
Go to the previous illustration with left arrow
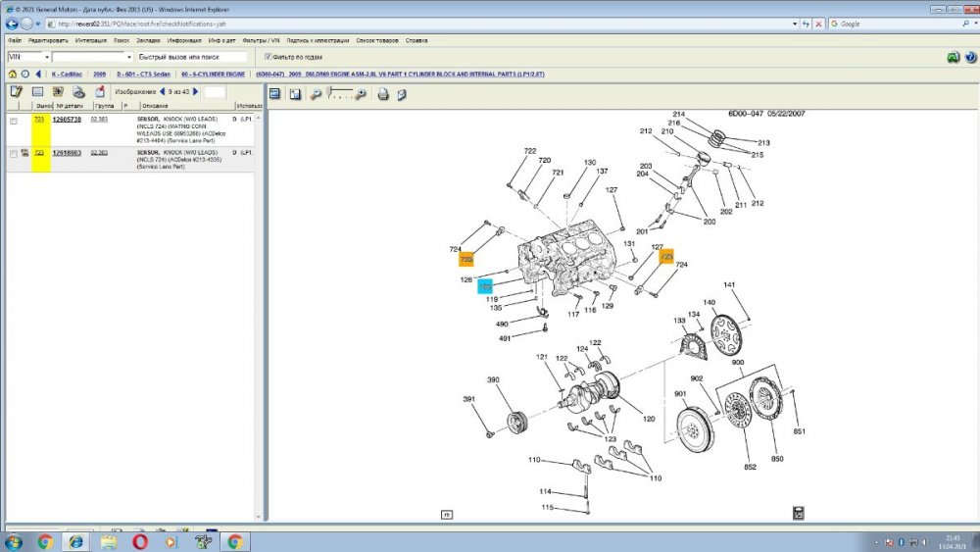[162, 92]
